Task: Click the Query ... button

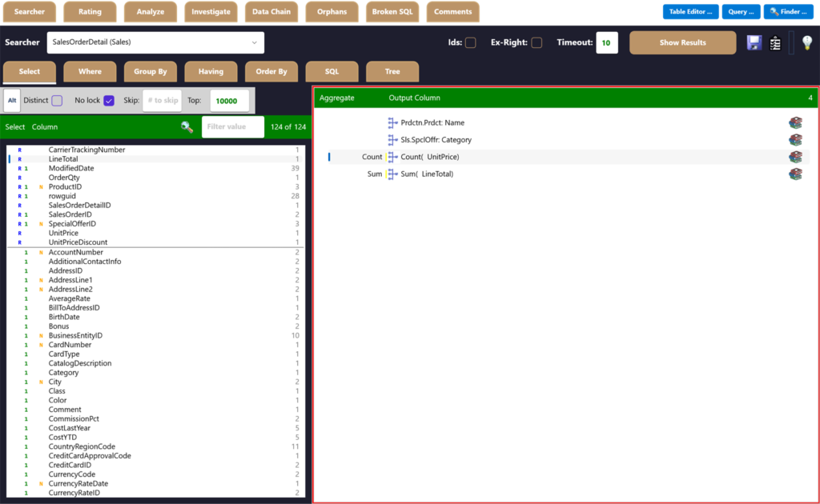Action: tap(741, 11)
